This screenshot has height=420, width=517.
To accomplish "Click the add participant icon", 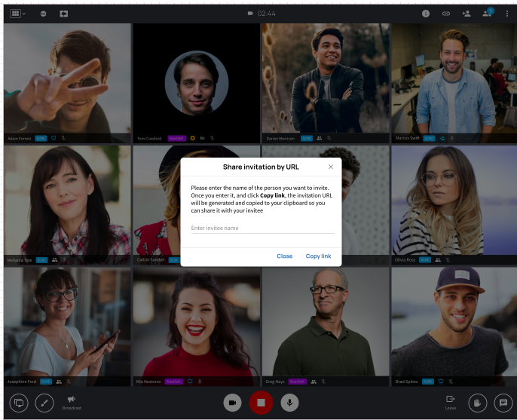I will tap(467, 14).
